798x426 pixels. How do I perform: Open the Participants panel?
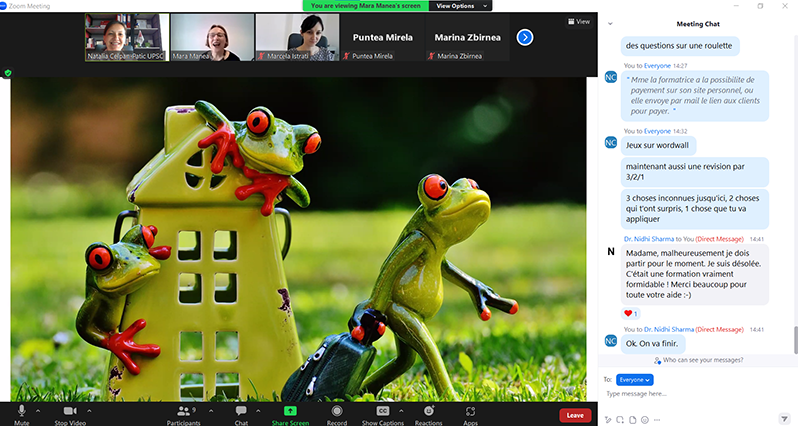tap(182, 412)
